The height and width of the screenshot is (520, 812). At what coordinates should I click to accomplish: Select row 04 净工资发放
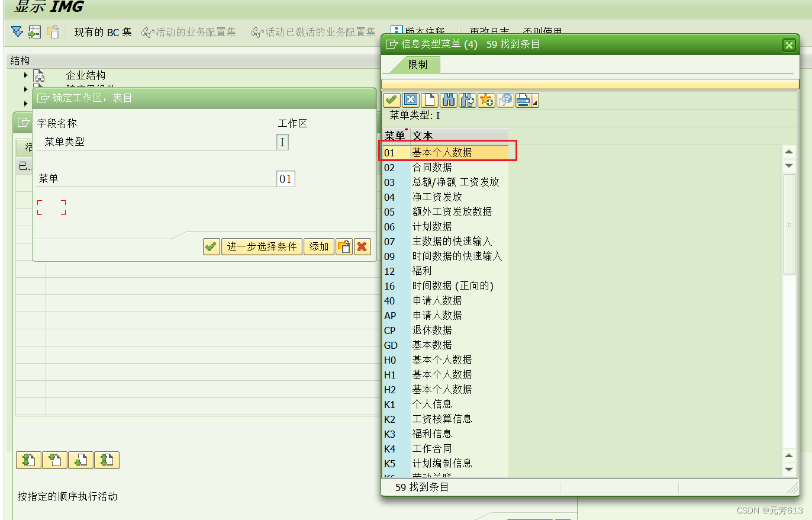[445, 197]
